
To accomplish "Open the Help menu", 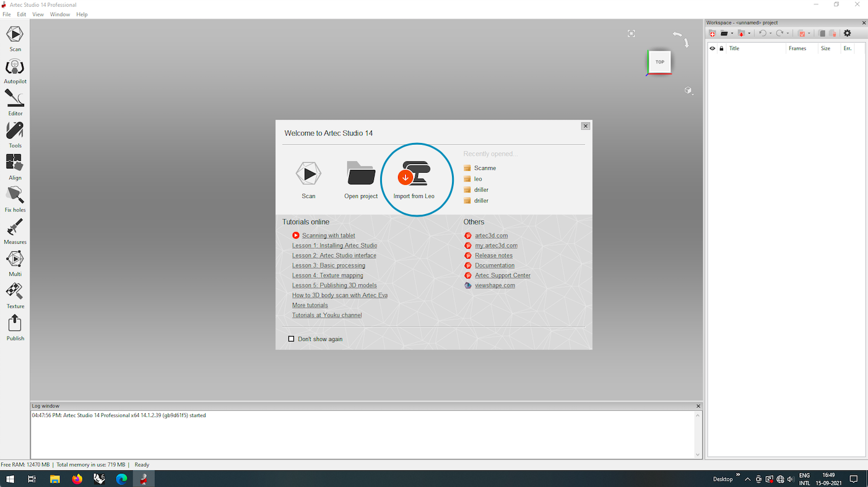I will coord(82,14).
